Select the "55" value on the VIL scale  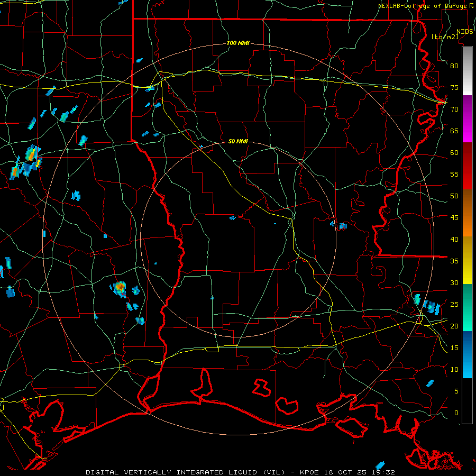[454, 174]
